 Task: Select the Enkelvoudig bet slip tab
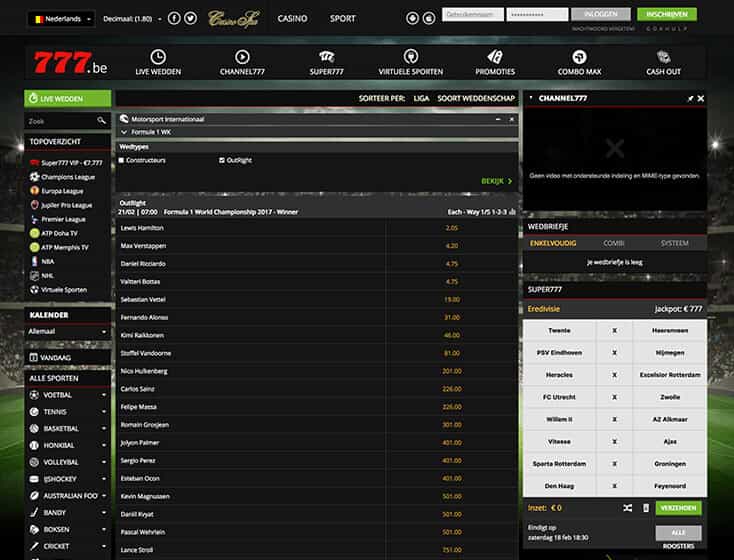click(553, 243)
